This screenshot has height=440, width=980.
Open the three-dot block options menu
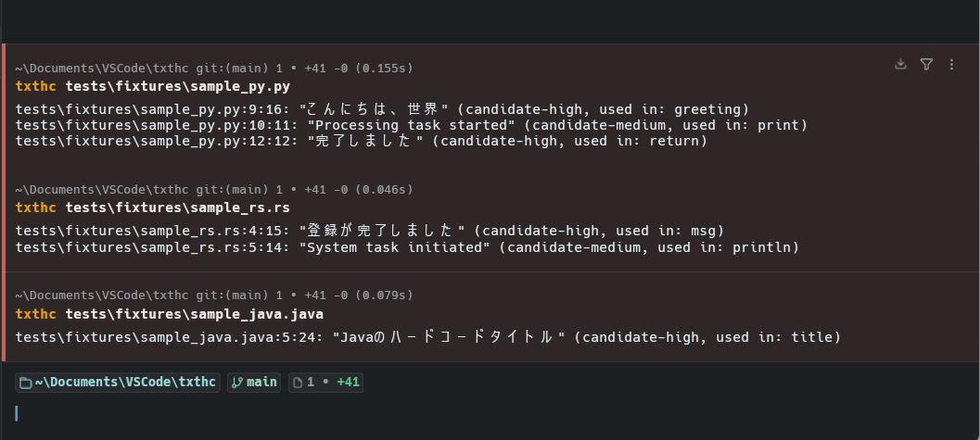click(x=951, y=64)
